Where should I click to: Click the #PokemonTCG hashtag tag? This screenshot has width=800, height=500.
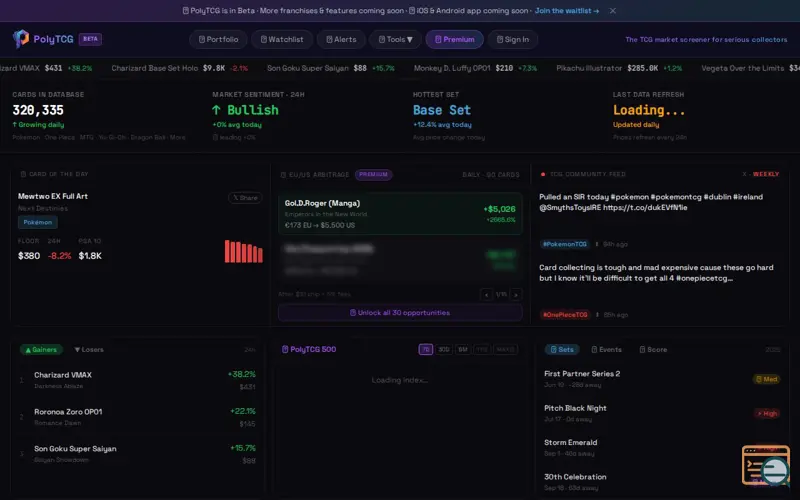564,244
